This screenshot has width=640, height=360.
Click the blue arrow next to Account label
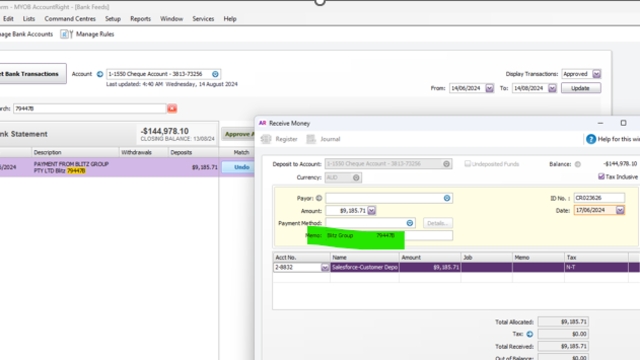100,74
